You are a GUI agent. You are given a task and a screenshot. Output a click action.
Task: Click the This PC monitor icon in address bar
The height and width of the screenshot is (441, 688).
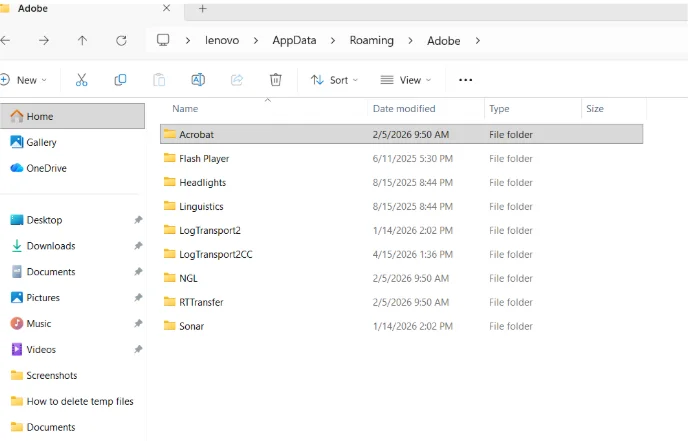coord(163,40)
